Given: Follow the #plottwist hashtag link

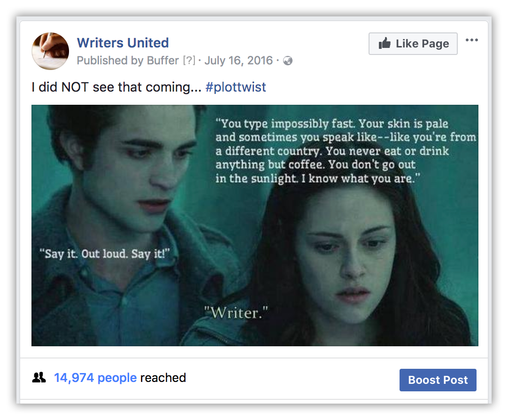Looking at the screenshot, I should coord(236,87).
